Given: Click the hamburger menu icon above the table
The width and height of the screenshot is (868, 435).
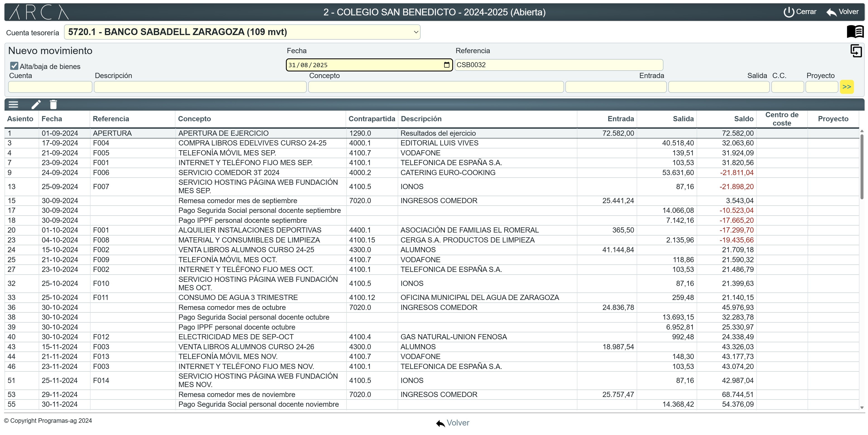Looking at the screenshot, I should pos(13,104).
